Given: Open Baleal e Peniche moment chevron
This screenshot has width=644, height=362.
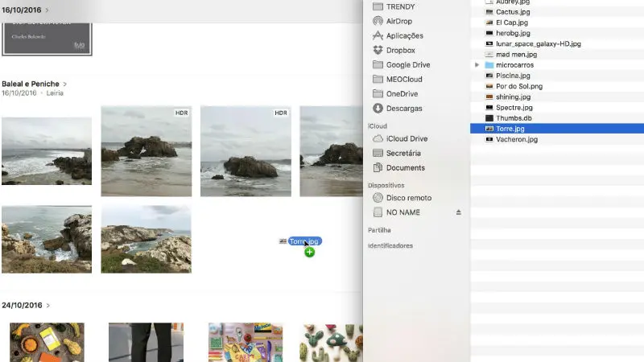Looking at the screenshot, I should pos(65,84).
